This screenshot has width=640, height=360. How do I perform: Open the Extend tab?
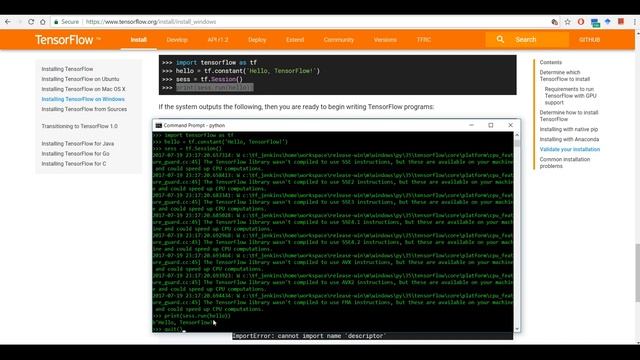(295, 40)
